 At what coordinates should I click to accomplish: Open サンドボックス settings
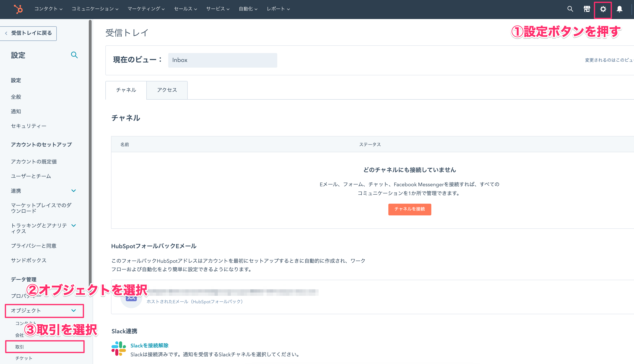pyautogui.click(x=29, y=260)
